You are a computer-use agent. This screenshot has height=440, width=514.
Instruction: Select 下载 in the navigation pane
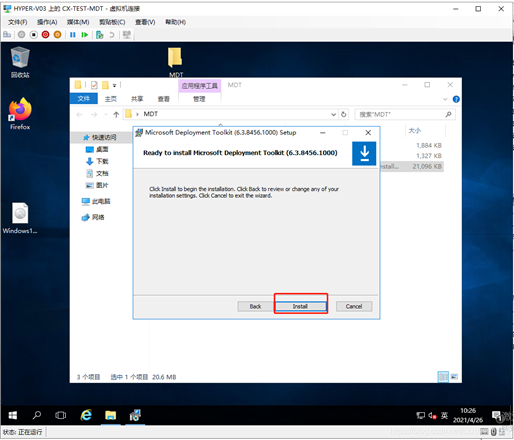point(97,161)
